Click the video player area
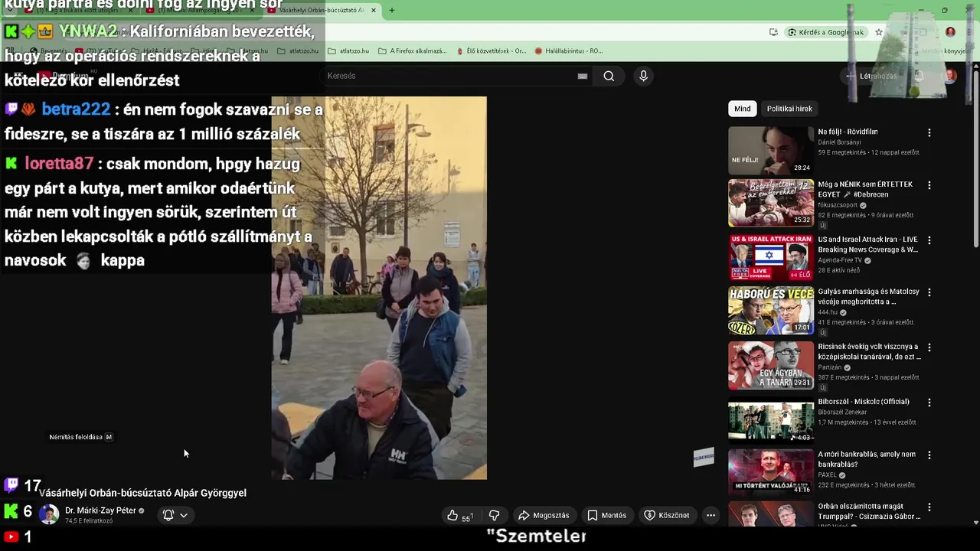980x551 pixels. 379,288
